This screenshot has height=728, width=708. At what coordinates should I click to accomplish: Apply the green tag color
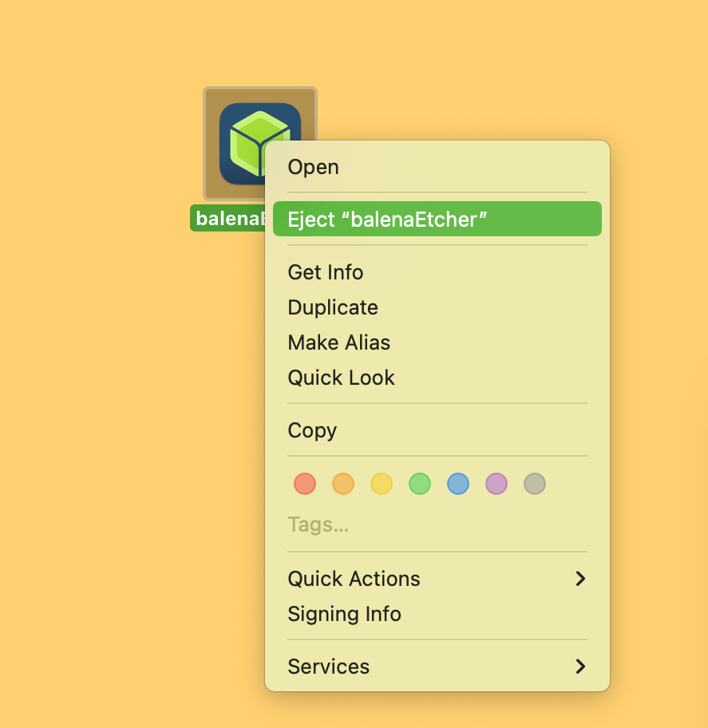(420, 484)
